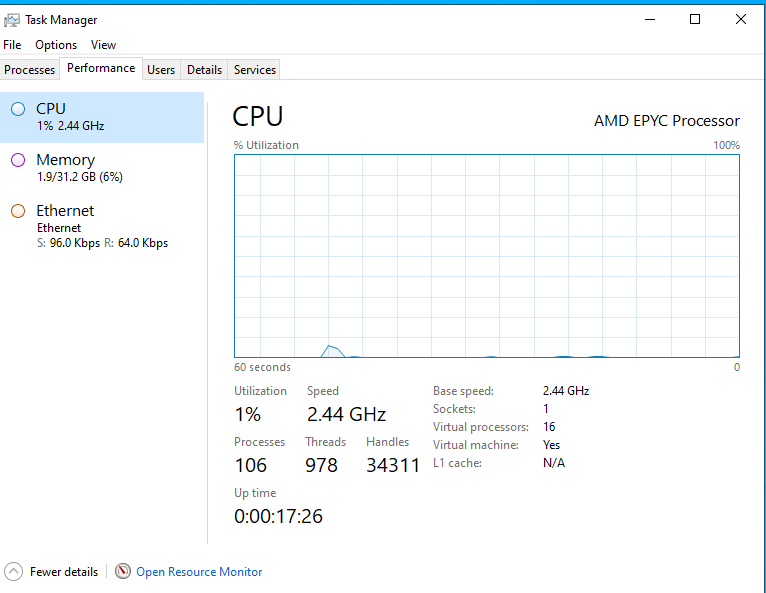Image resolution: width=766 pixels, height=593 pixels.
Task: Open the File menu
Action: point(12,45)
